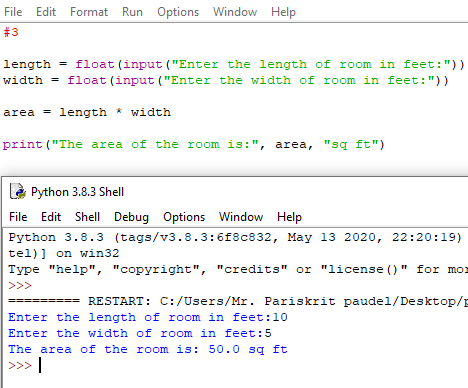Open the Python Shell File menu
468x388 pixels.
(x=18, y=217)
